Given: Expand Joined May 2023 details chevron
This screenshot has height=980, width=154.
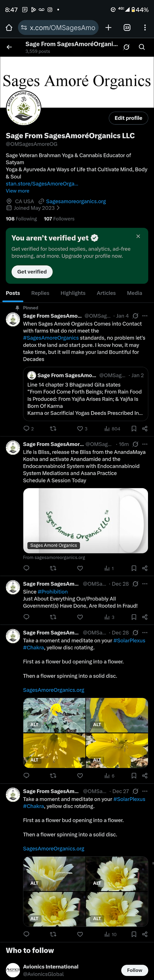Looking at the screenshot, I should (58, 208).
